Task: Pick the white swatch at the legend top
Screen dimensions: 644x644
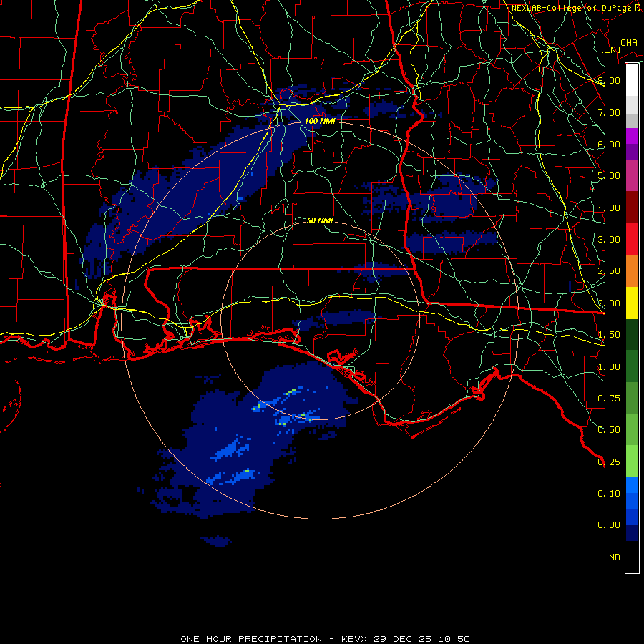Action: [x=632, y=80]
